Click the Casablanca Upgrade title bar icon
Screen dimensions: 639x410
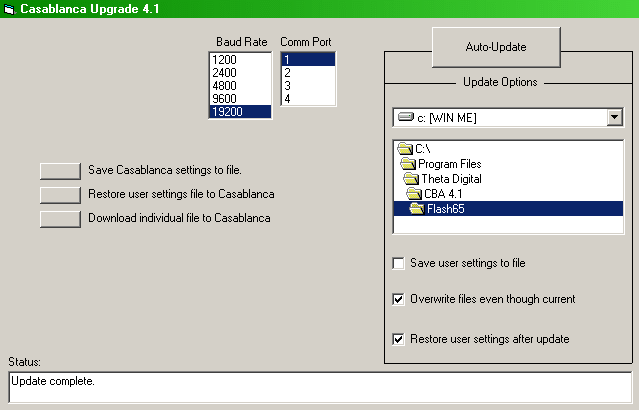tap(10, 9)
